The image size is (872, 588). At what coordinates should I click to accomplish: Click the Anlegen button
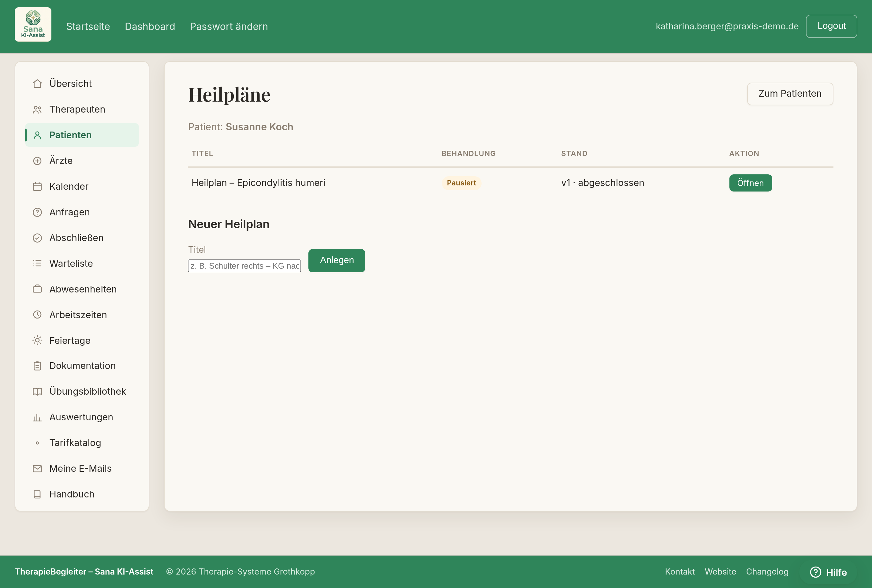coord(337,260)
